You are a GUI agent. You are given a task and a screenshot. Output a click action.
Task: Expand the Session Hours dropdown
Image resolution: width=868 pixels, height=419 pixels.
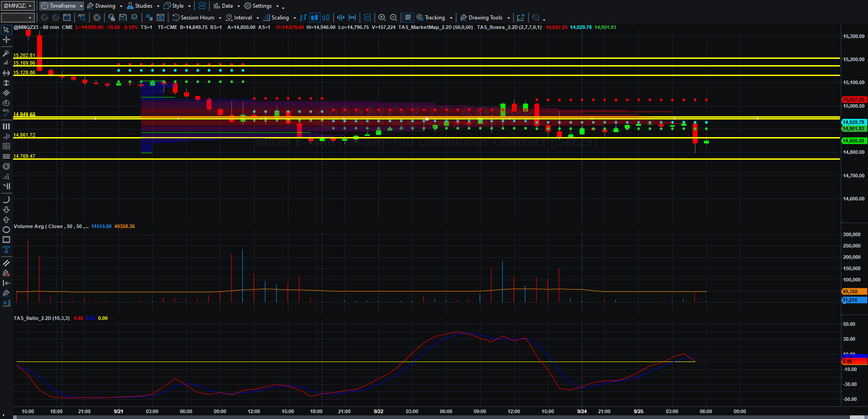pos(220,18)
